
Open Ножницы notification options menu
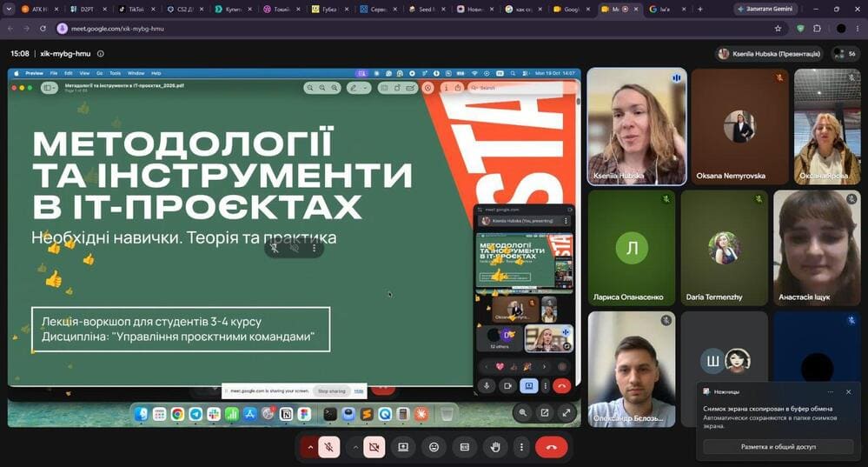tap(830, 391)
